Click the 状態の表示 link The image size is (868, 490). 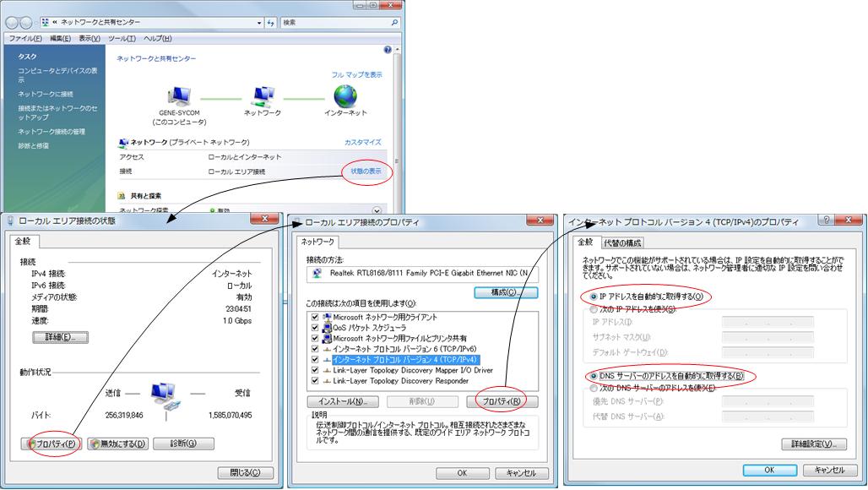tap(366, 171)
